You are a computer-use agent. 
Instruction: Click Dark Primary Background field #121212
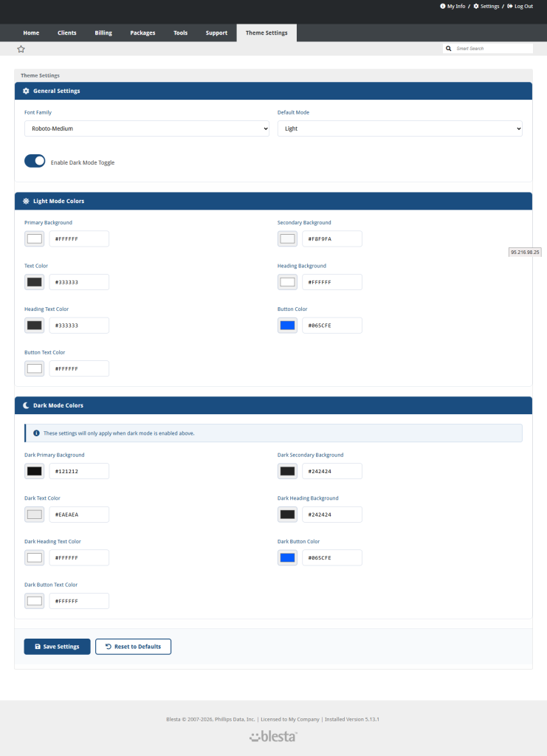click(x=79, y=471)
